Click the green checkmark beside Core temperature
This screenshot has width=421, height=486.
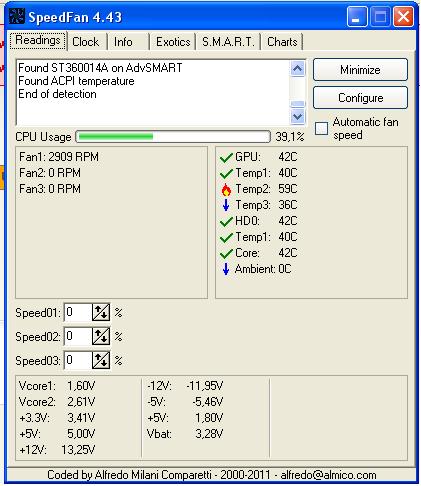click(226, 253)
